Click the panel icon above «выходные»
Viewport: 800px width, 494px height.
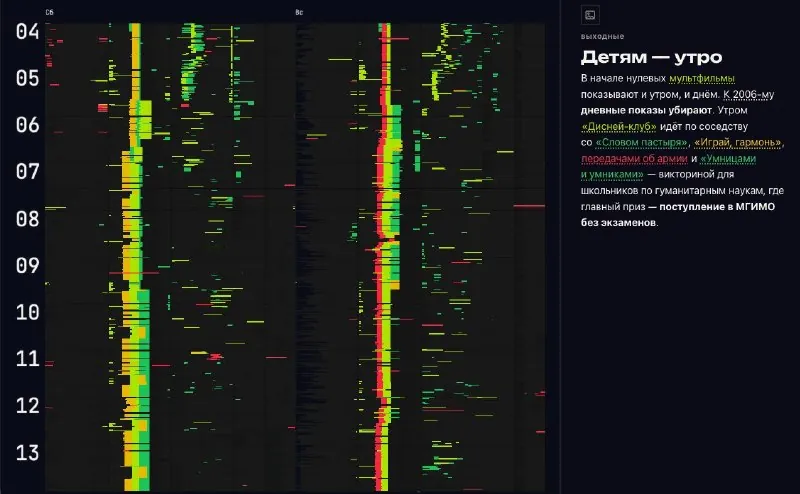click(590, 15)
